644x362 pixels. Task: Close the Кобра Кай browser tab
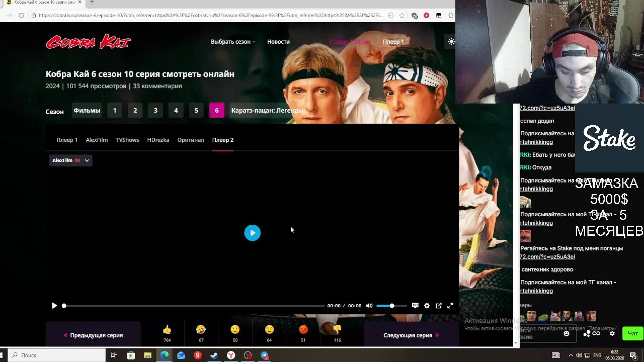tap(79, 3)
